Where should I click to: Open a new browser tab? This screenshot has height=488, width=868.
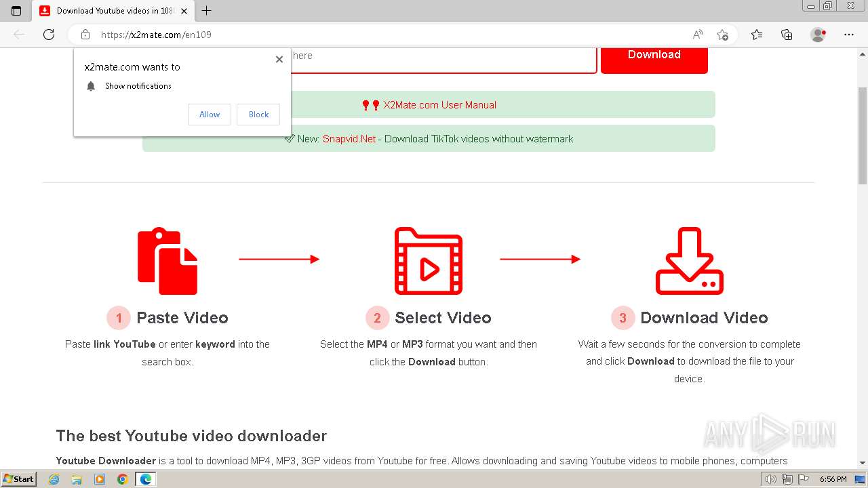point(207,11)
